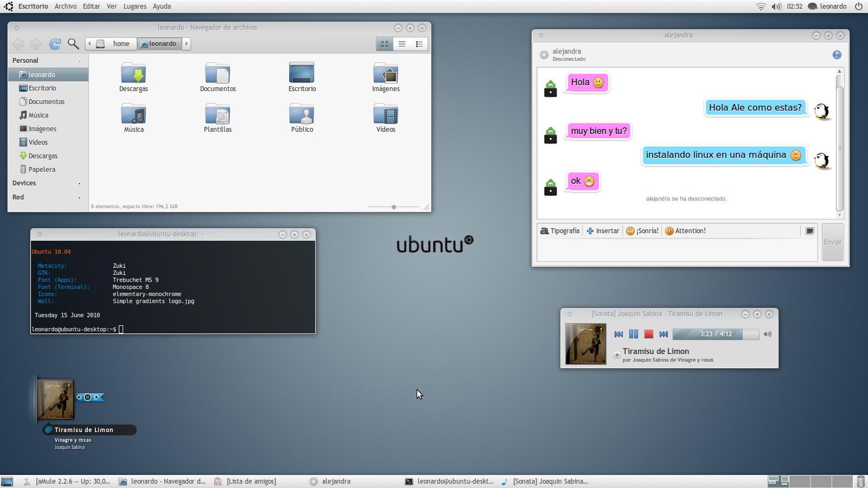The width and height of the screenshot is (868, 488).
Task: Reload the leonardo folder view
Action: pos(55,44)
